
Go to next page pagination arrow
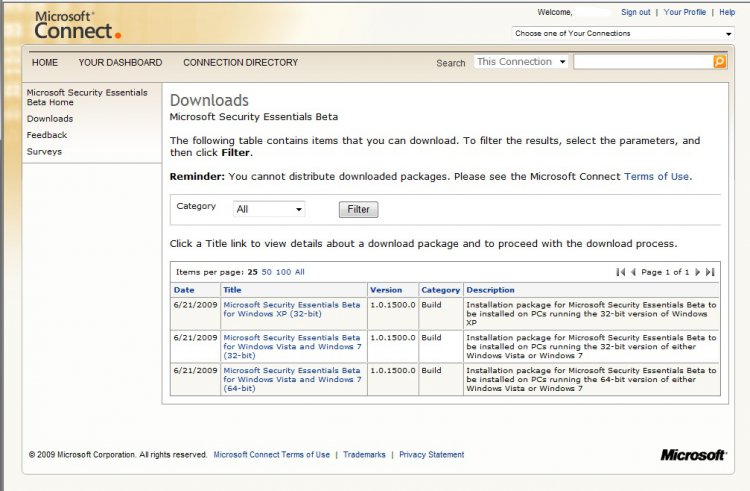click(697, 272)
